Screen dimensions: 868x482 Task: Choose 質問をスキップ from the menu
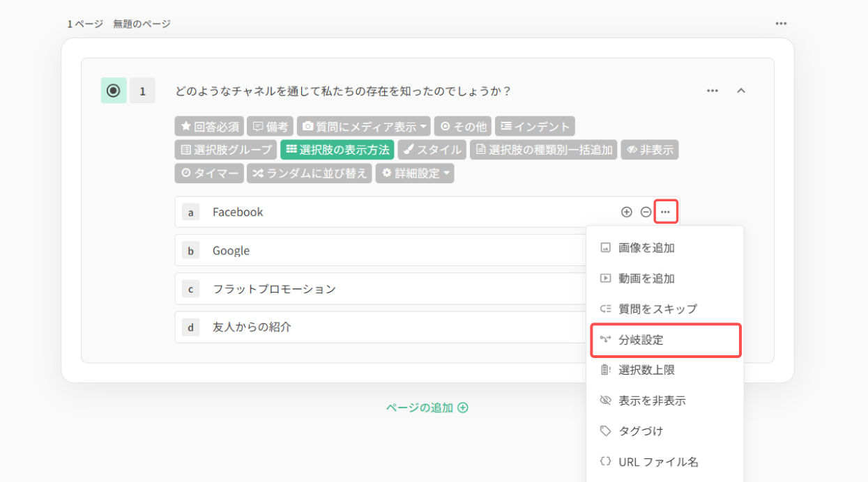tap(665, 309)
